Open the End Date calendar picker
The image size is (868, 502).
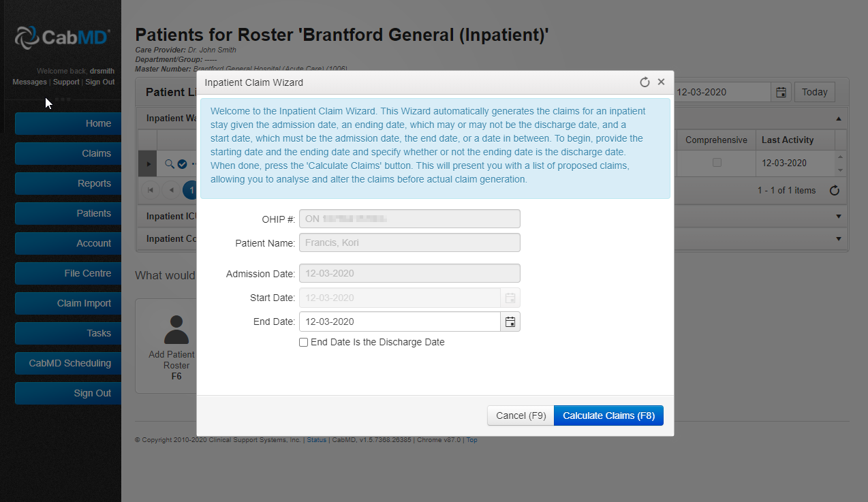[x=510, y=321]
